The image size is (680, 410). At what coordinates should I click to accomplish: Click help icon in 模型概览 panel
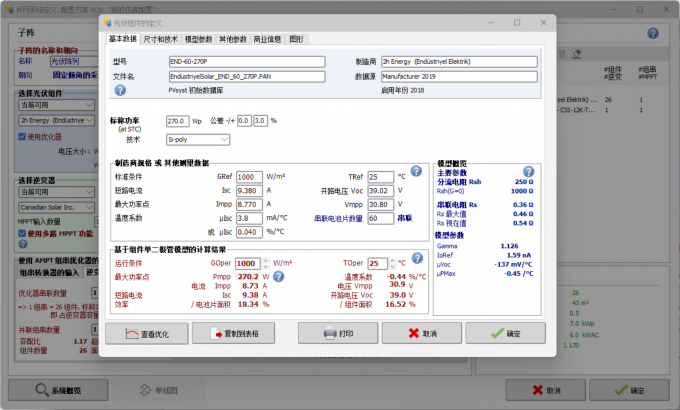(x=528, y=172)
